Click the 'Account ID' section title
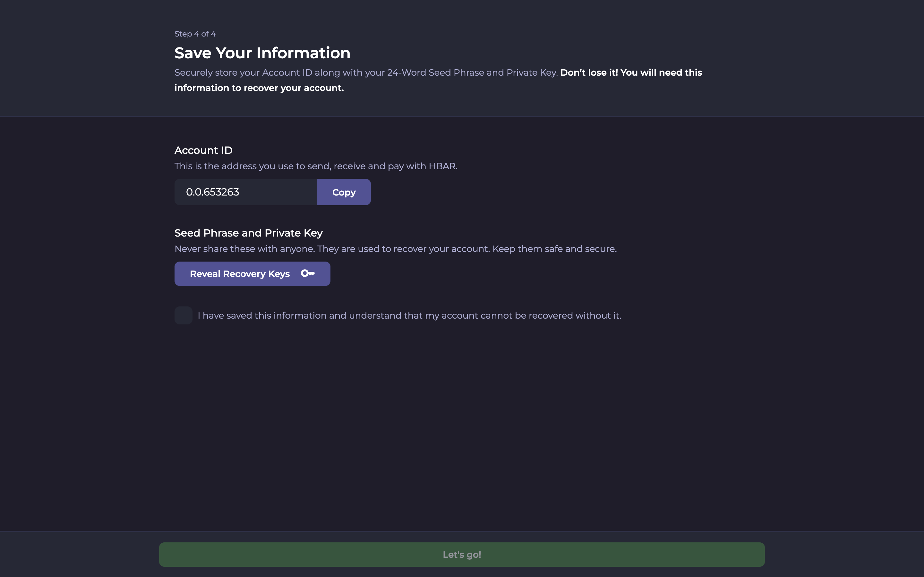This screenshot has height=577, width=924. [203, 150]
